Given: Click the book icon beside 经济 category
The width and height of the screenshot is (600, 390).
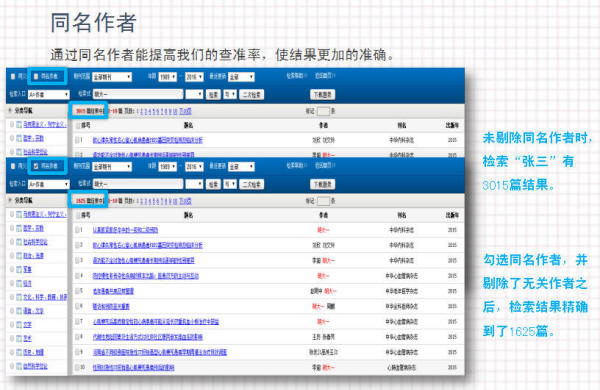Looking at the screenshot, I should pos(19,283).
